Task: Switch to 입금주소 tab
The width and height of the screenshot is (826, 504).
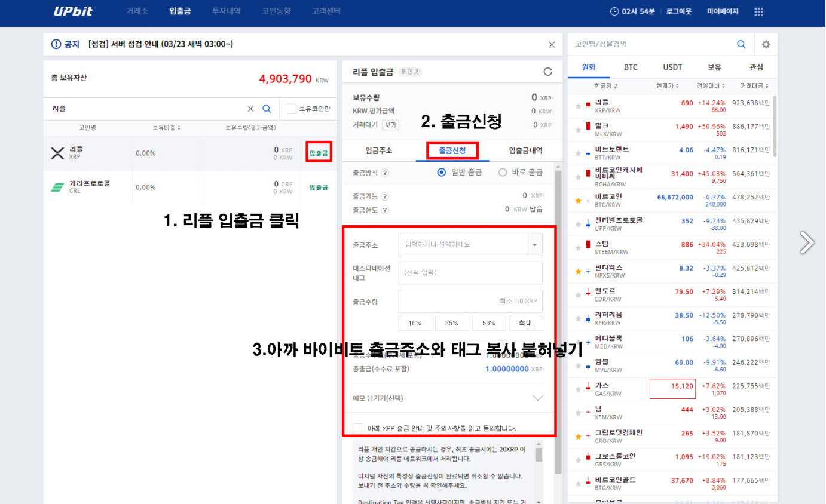Action: click(379, 150)
